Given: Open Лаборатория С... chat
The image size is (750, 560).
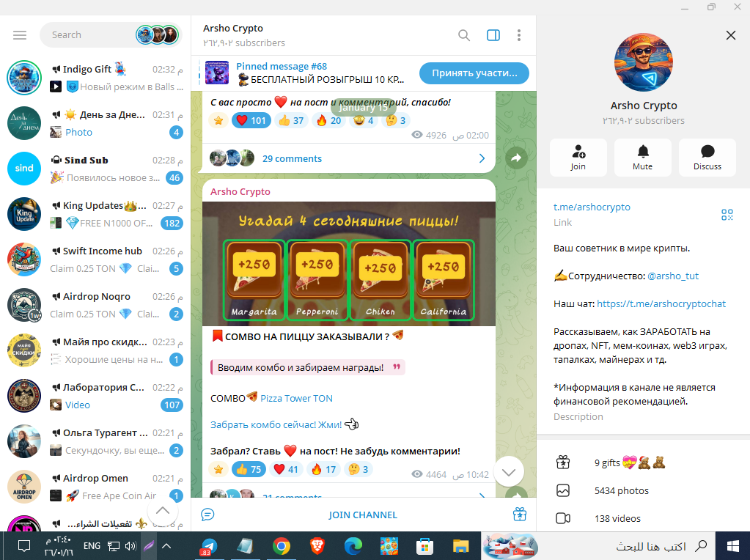Looking at the screenshot, I should pyautogui.click(x=95, y=396).
